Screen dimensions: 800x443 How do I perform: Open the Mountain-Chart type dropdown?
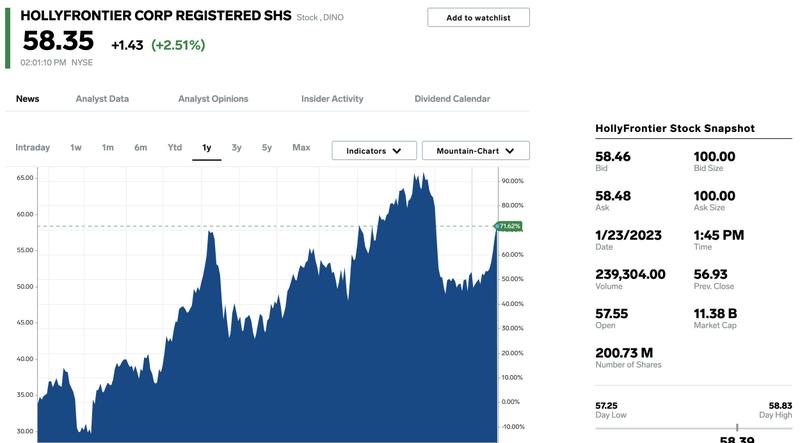(476, 151)
